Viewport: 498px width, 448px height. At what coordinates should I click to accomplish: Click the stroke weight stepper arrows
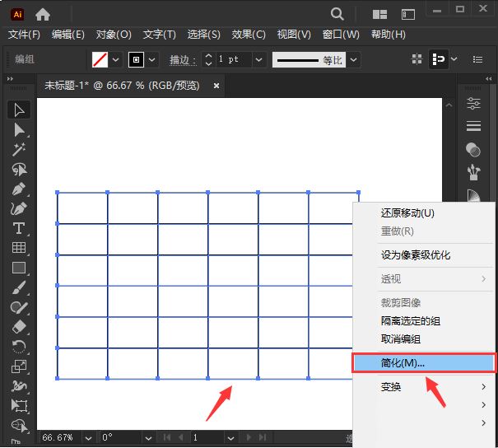tap(208, 59)
